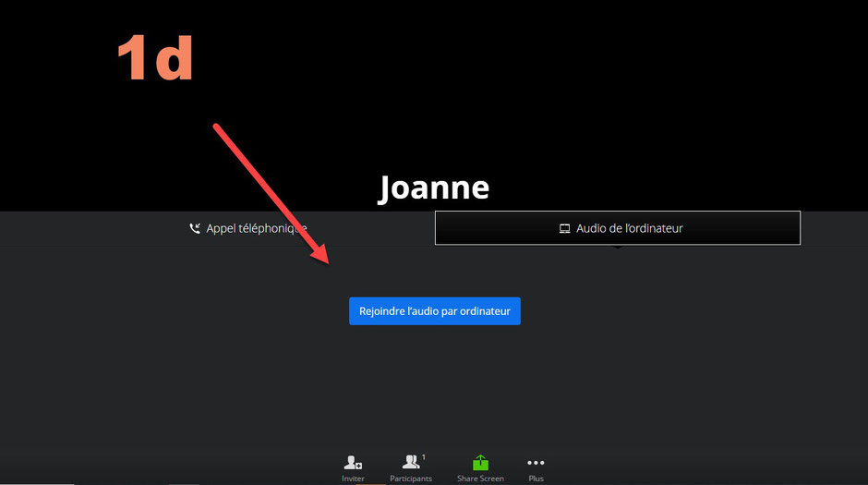This screenshot has width=868, height=485.
Task: Click Rejoindre l'audio par ordinateur button
Action: [435, 311]
